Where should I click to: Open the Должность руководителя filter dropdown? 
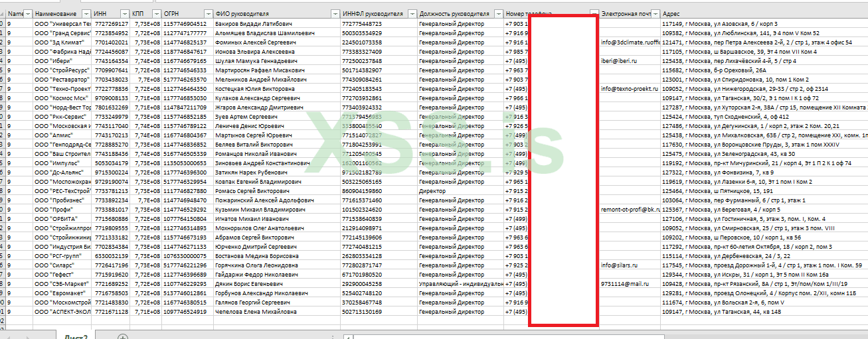498,14
